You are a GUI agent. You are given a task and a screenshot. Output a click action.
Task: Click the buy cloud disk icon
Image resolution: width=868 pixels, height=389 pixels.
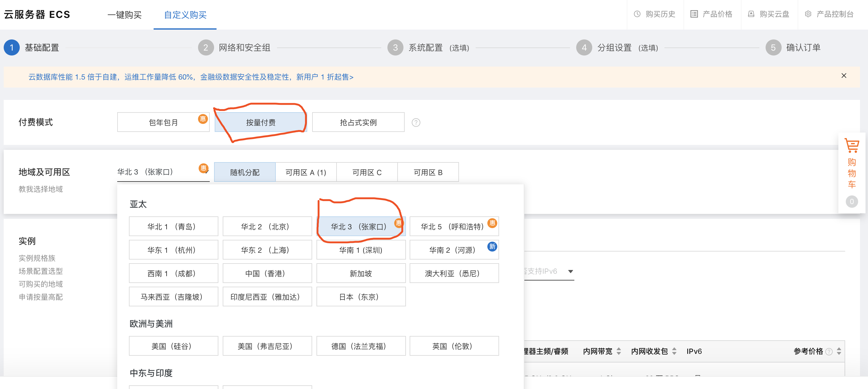751,14
